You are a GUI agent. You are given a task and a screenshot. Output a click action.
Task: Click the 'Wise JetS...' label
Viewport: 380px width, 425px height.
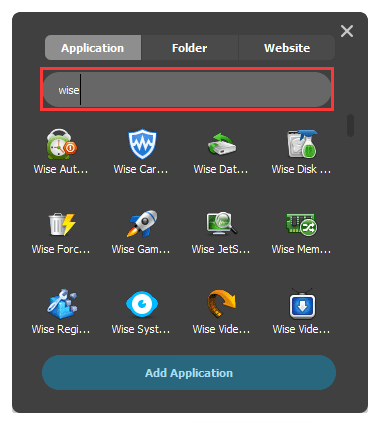pos(221,249)
